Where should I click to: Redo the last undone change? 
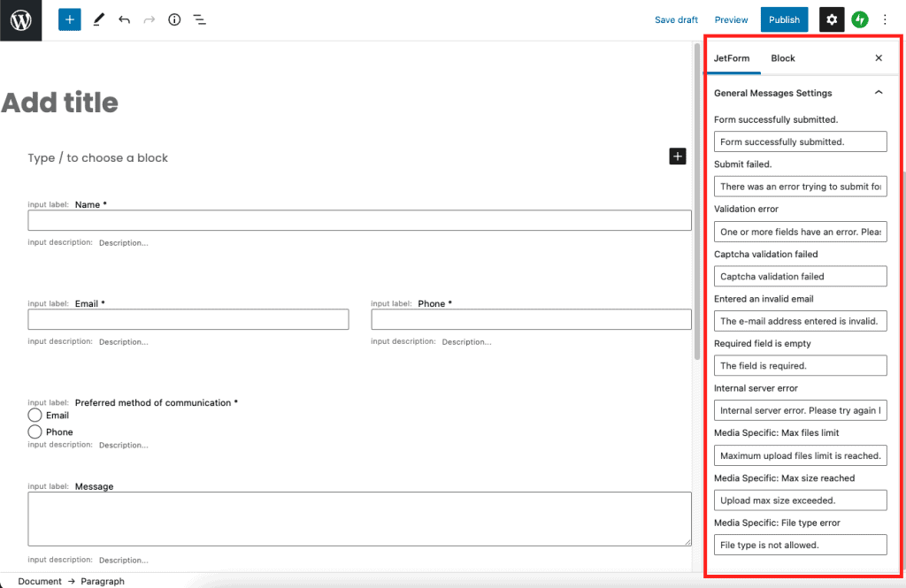(x=149, y=19)
